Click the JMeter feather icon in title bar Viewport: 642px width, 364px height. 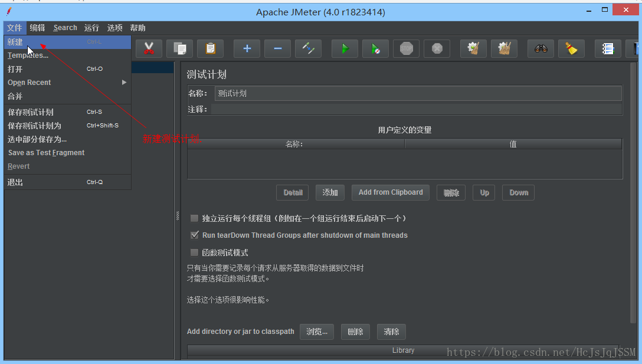9,11
